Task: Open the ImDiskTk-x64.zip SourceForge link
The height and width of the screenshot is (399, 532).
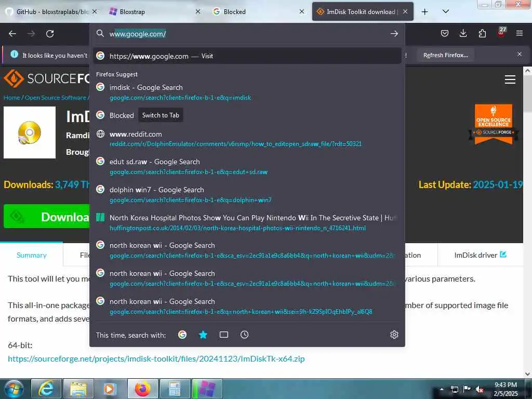Action: (156, 358)
